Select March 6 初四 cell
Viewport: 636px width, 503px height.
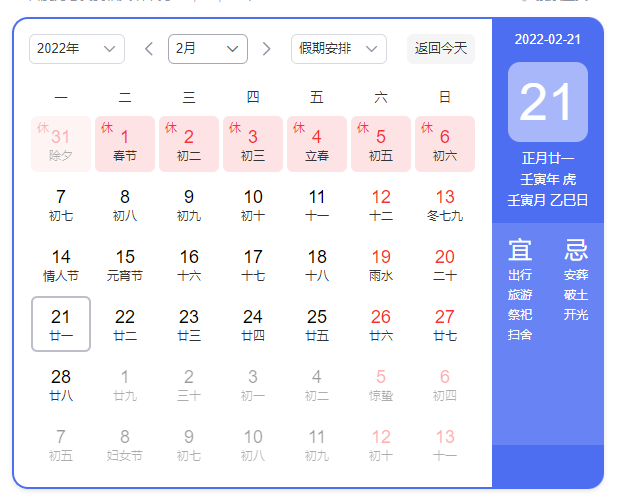coord(445,384)
